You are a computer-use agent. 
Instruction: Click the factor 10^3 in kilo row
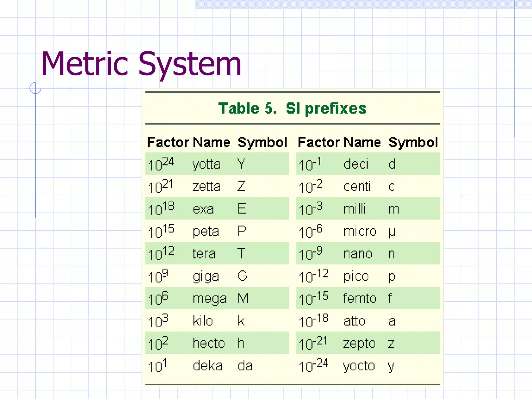(158, 321)
